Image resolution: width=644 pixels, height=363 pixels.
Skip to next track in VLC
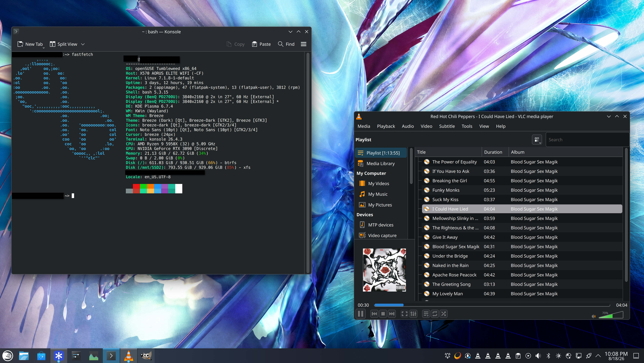[392, 314]
